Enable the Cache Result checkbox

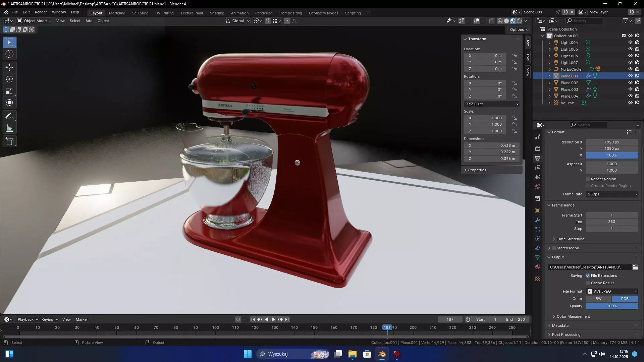point(588,283)
